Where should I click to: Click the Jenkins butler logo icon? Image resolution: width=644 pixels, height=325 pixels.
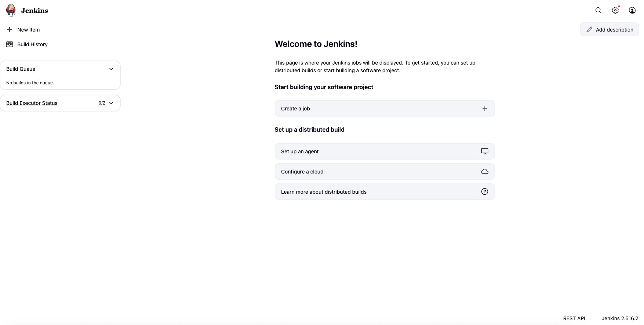point(11,10)
